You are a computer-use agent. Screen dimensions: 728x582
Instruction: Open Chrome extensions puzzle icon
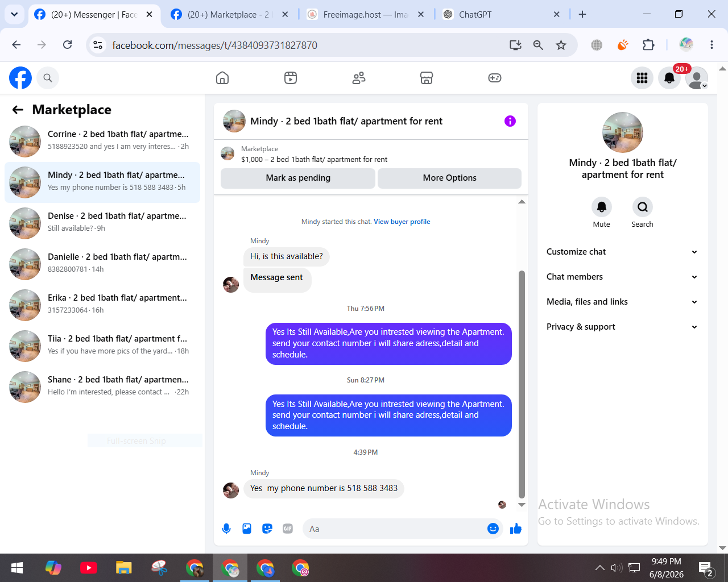coord(648,45)
